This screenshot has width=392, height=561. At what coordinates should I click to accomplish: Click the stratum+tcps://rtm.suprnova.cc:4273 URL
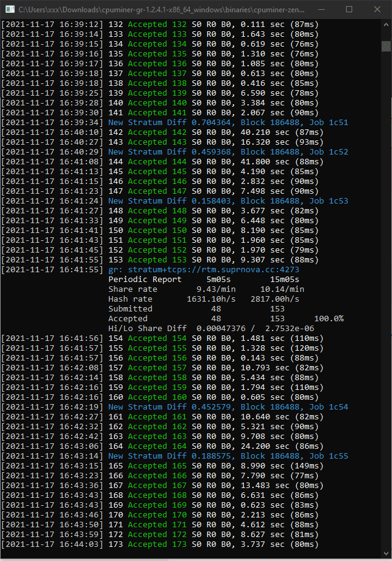214,269
